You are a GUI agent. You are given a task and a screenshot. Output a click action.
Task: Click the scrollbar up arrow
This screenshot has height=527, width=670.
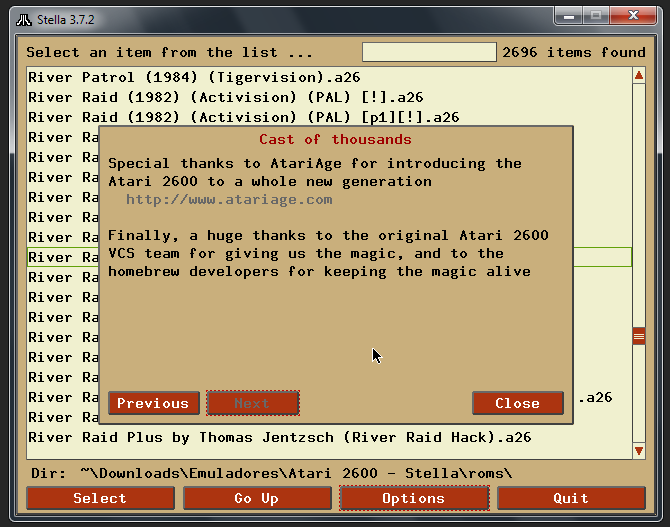point(639,76)
